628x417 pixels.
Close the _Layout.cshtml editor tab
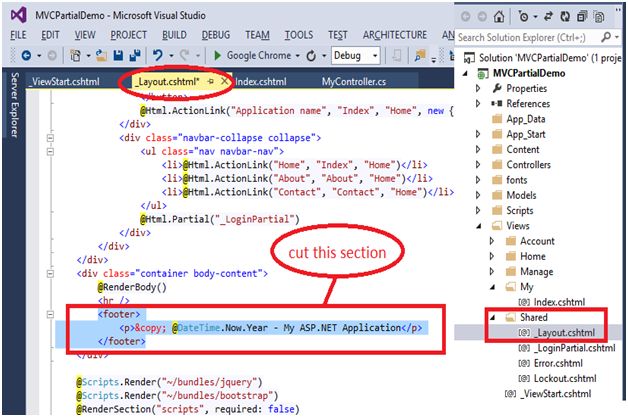click(x=225, y=81)
